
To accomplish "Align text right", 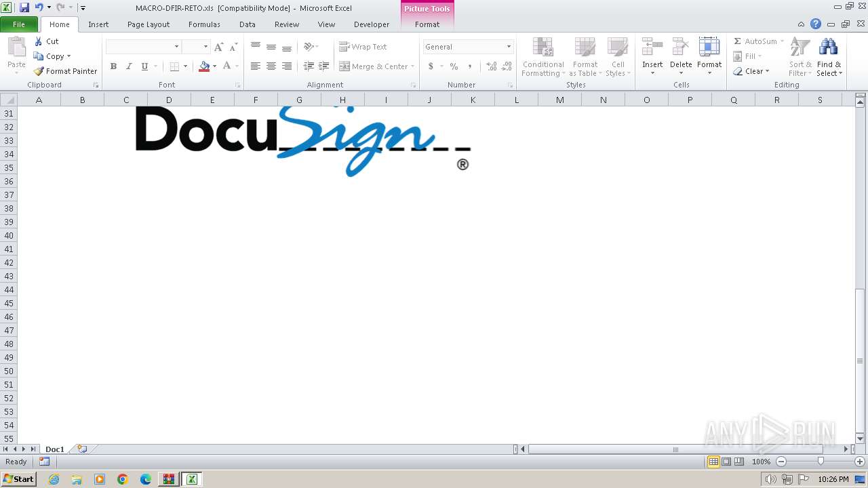I will tap(287, 66).
